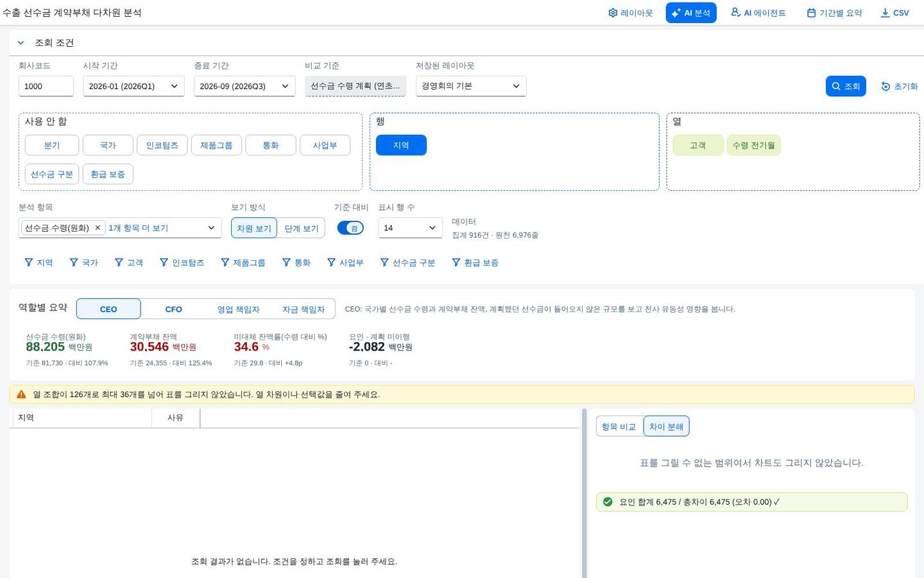Click the blue 조회 search button
Screen dimensions: 924x578
point(845,86)
